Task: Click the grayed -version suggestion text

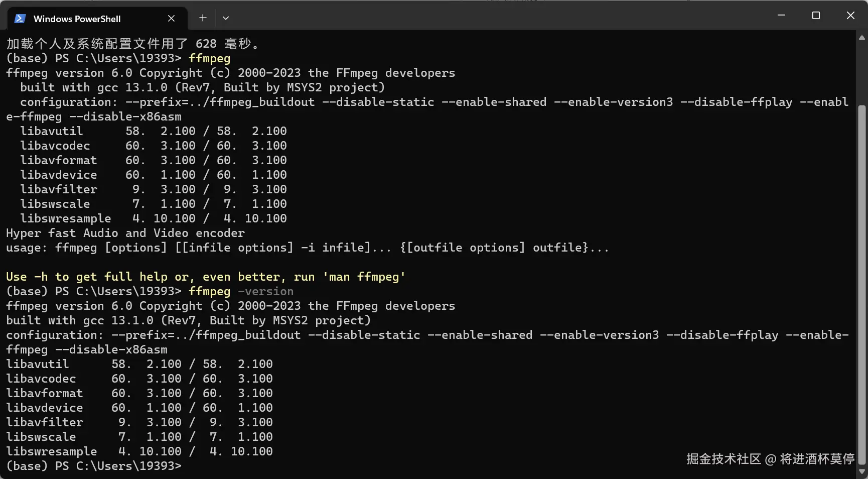Action: [x=266, y=291]
